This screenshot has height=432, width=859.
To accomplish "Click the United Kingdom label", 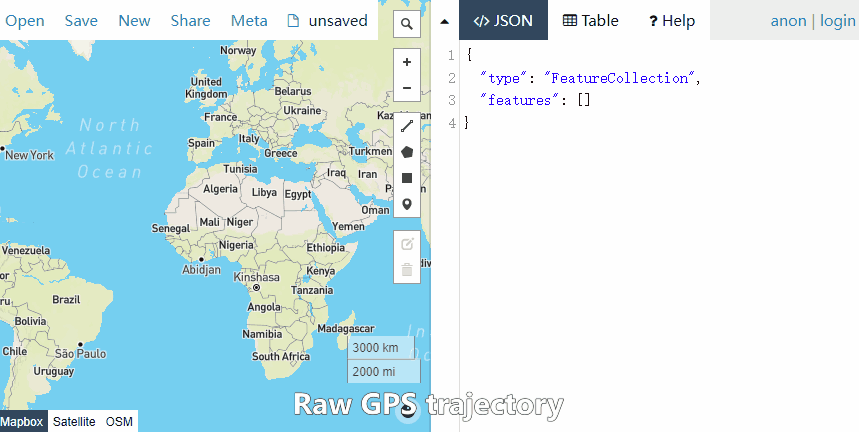I will (x=206, y=88).
